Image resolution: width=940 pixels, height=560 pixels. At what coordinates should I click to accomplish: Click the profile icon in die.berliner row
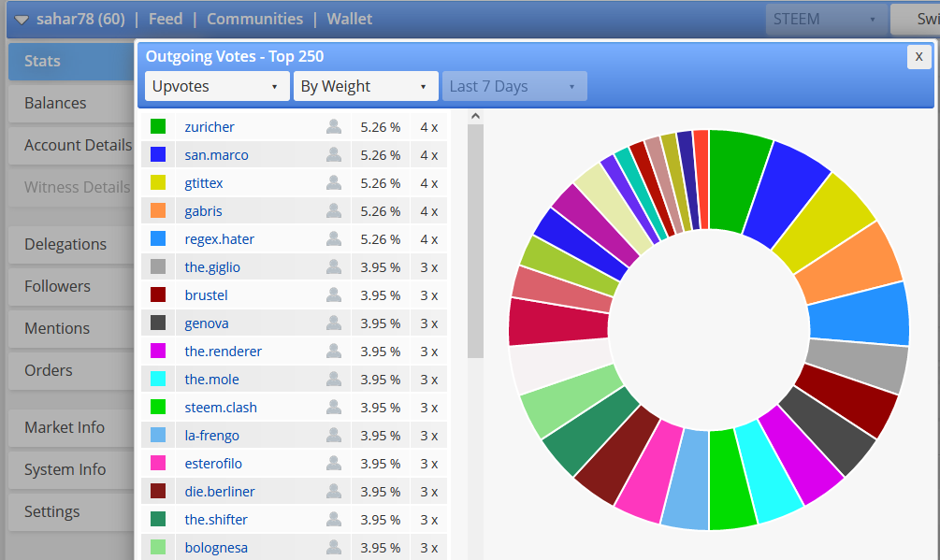[334, 491]
